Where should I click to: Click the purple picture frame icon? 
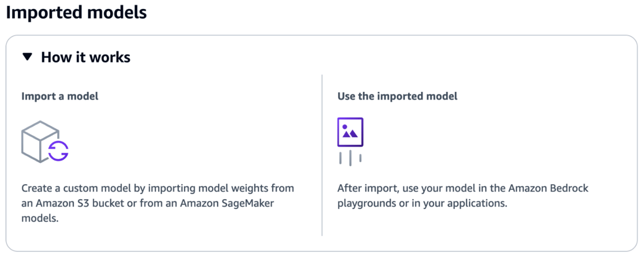pyautogui.click(x=350, y=132)
